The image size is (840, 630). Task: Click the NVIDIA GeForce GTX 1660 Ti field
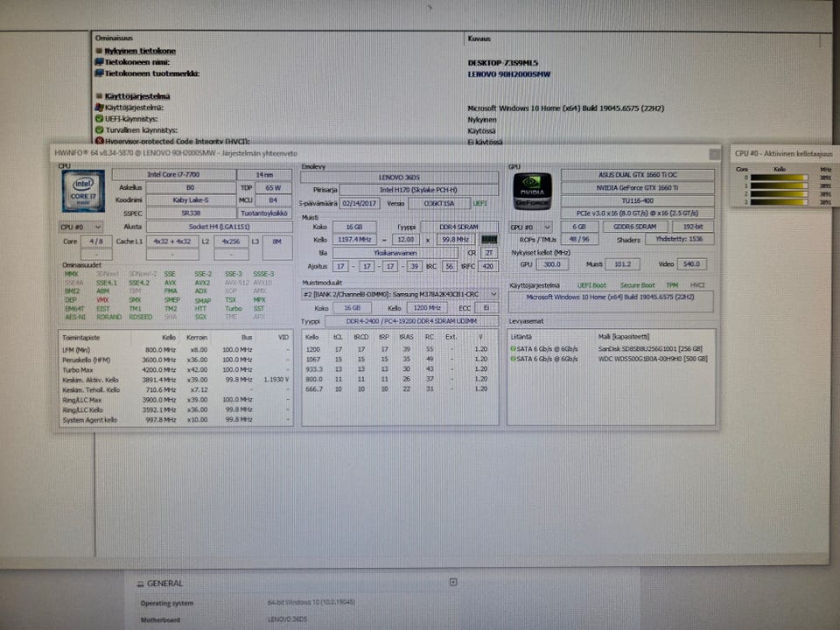click(x=638, y=188)
